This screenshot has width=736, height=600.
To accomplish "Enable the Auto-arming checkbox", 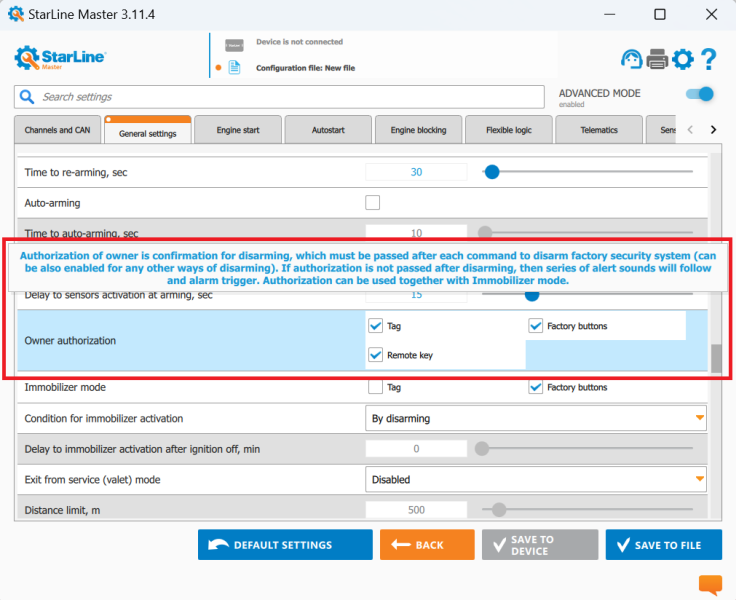I will [372, 203].
